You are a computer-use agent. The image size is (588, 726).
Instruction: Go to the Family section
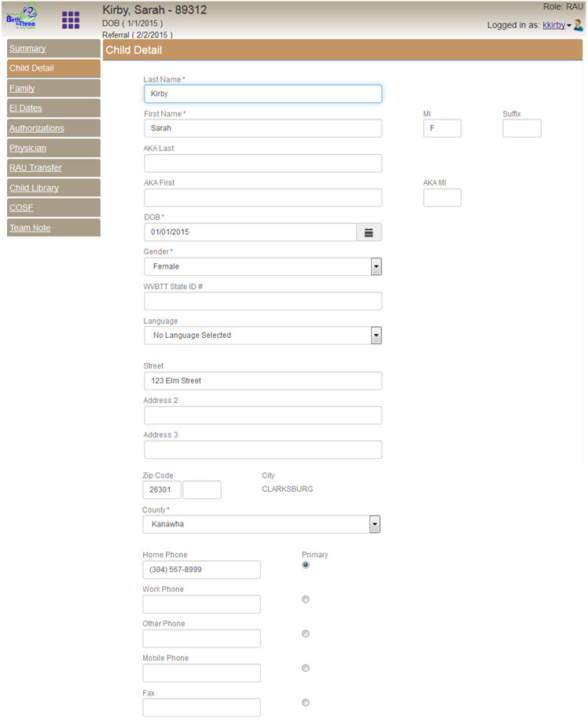tap(53, 89)
